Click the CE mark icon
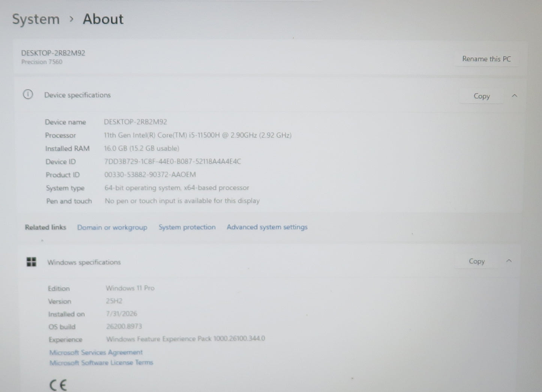542x392 pixels. click(58, 385)
